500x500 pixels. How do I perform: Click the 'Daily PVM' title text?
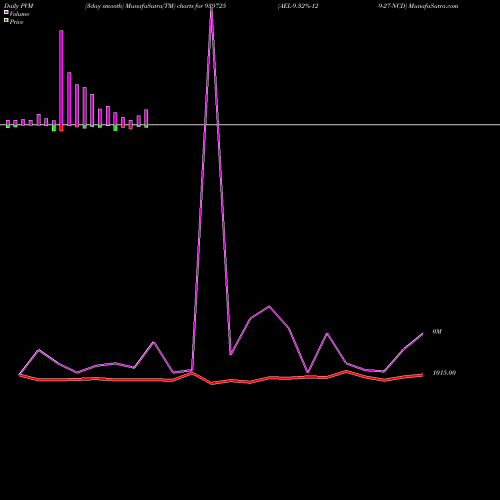point(19,6)
